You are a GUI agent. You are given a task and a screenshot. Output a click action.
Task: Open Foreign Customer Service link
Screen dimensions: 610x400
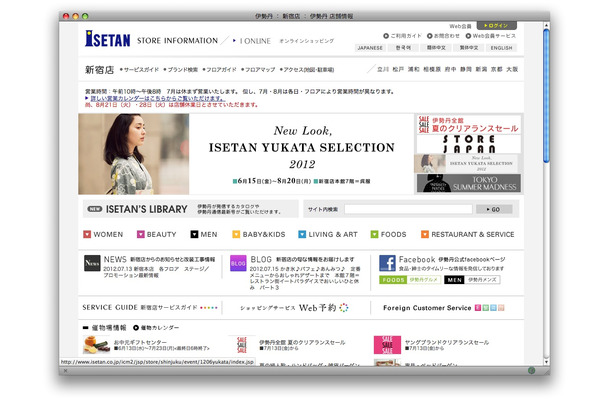pos(443,308)
